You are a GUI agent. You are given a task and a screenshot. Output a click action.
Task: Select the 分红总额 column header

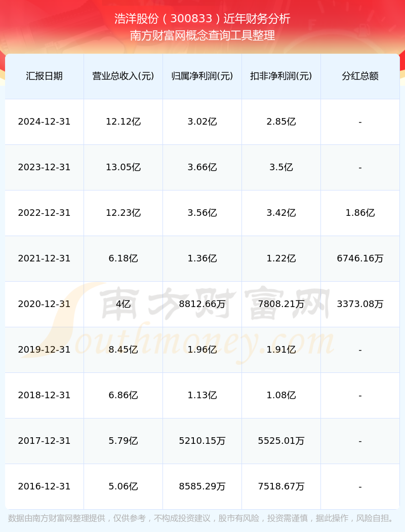(x=360, y=76)
